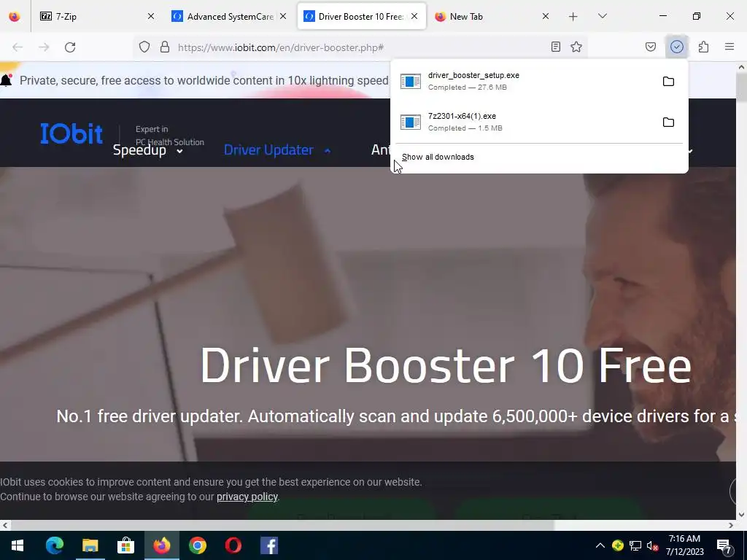Open Facebook from taskbar
Viewport: 747px width, 560px height.
tap(268, 545)
